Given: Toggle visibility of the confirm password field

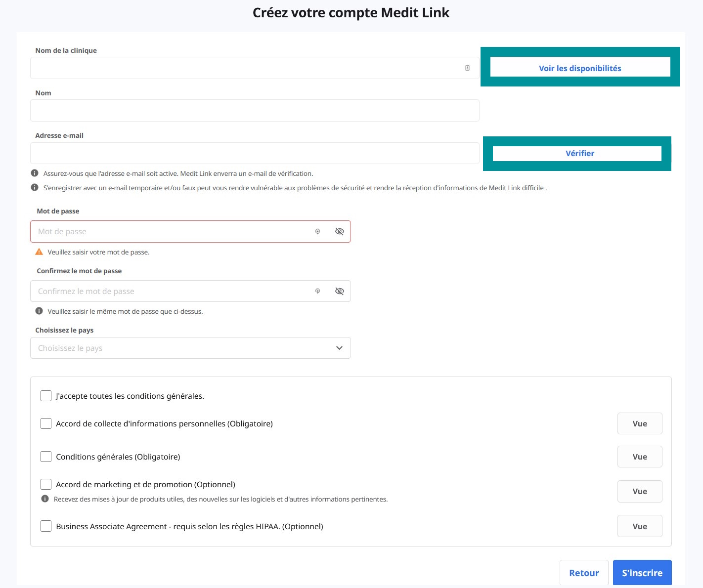Looking at the screenshot, I should 339,291.
